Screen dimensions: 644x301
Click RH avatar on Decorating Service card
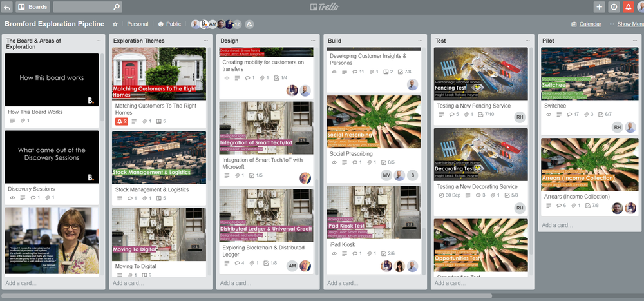point(520,208)
